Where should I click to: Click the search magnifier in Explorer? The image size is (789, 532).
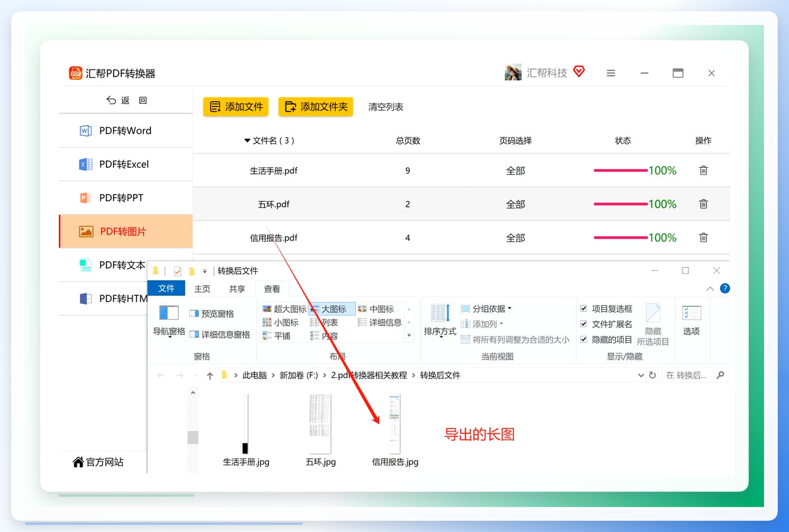pyautogui.click(x=720, y=375)
